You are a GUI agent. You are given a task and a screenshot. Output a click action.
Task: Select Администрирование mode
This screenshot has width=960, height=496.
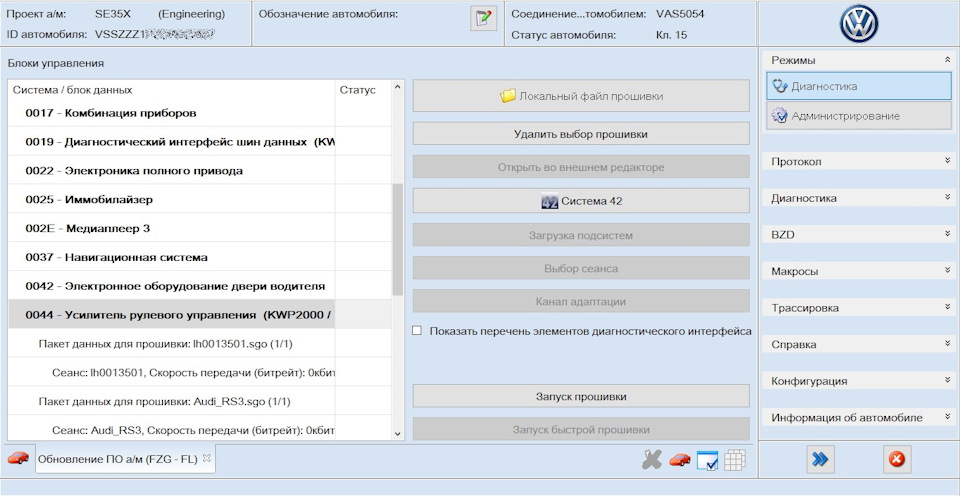[x=858, y=116]
